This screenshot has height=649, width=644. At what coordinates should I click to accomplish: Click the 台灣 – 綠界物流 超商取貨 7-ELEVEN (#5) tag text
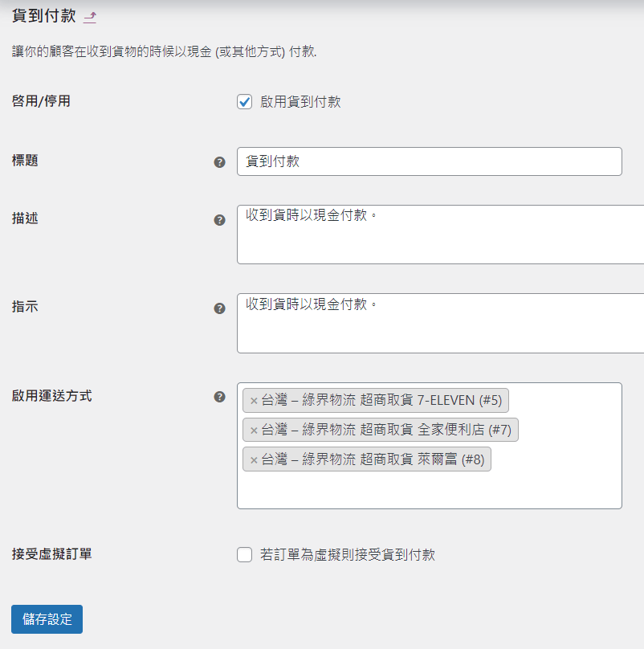point(381,400)
